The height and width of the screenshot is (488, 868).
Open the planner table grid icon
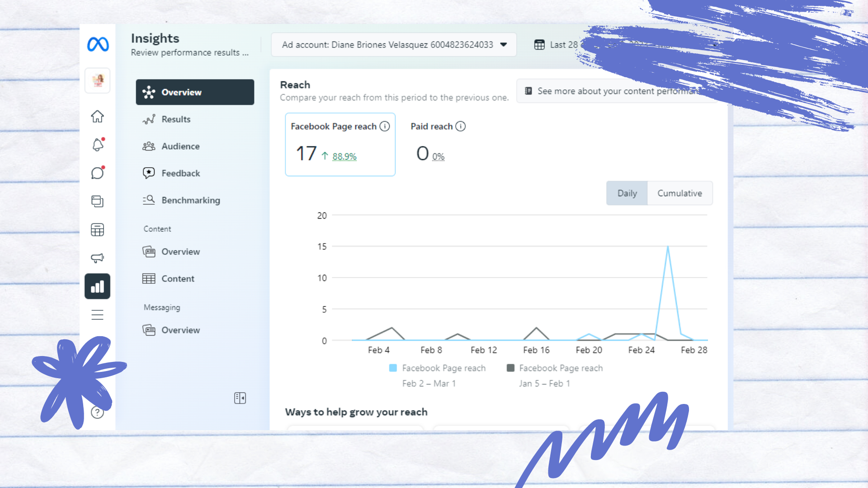97,230
